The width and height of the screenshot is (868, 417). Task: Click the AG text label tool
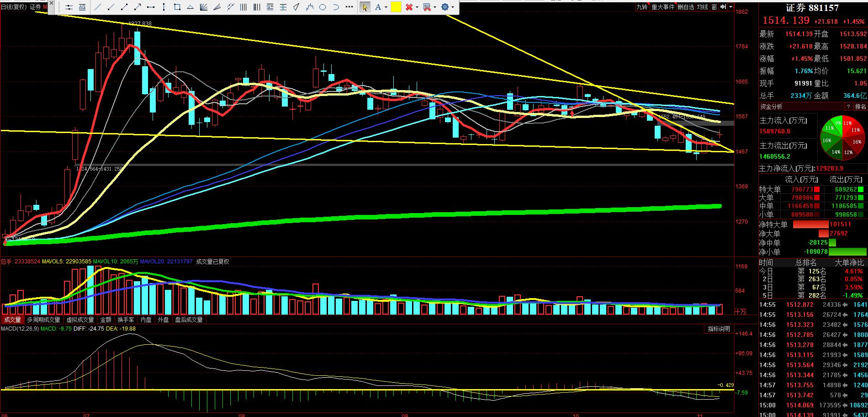pos(82,7)
